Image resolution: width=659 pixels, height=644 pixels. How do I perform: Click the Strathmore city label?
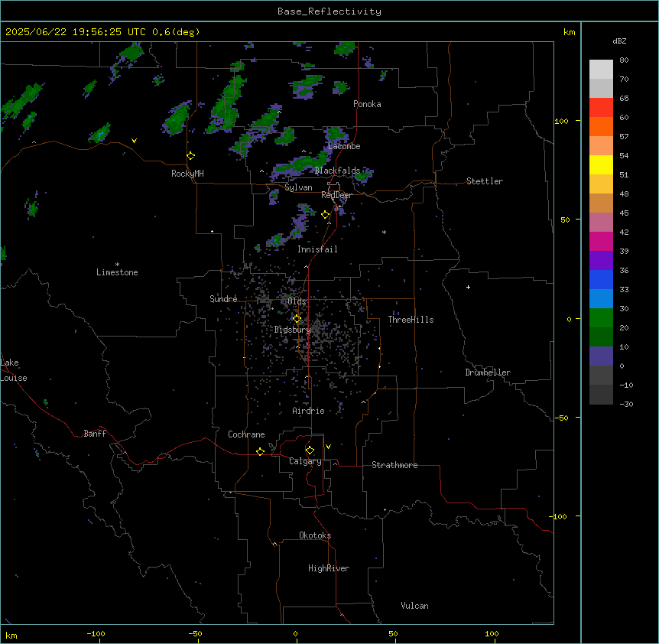click(394, 465)
